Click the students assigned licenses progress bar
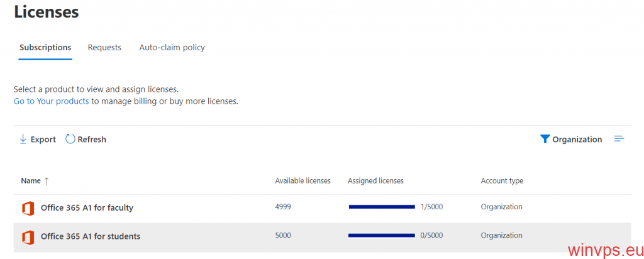644x259 pixels. (382, 236)
